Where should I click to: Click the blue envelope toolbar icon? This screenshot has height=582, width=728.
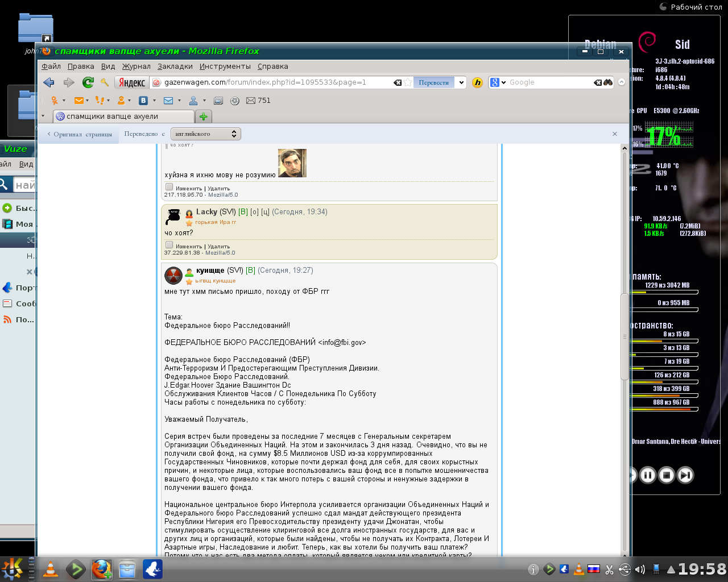168,101
